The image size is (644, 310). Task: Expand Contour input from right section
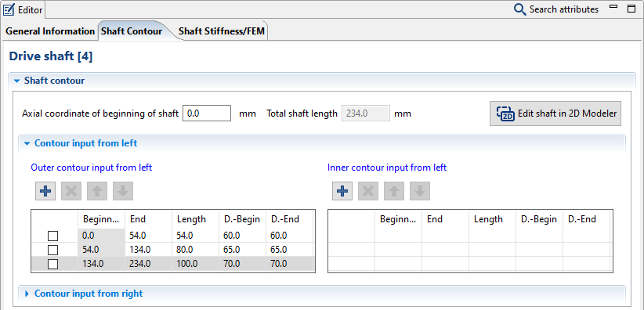point(27,294)
